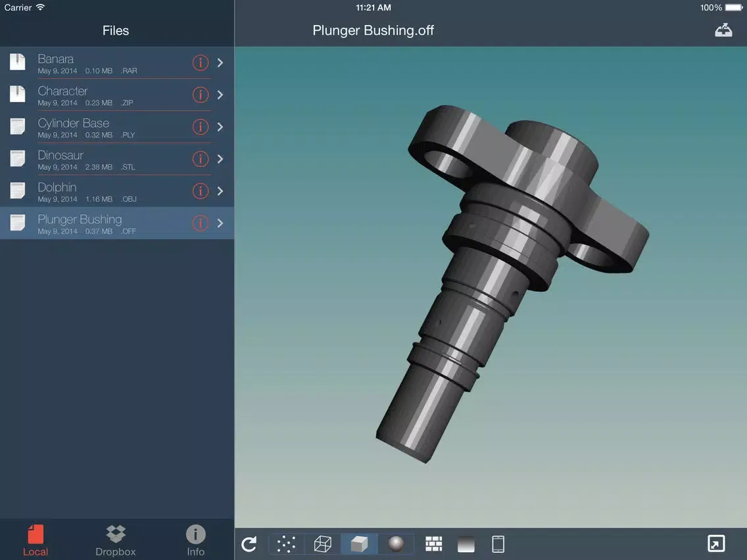747x560 pixels.
Task: Select smooth sphere shading mode
Action: [x=396, y=544]
